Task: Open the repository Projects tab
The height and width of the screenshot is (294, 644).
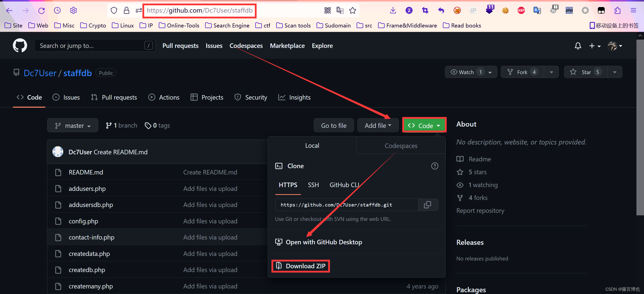Action: click(207, 97)
